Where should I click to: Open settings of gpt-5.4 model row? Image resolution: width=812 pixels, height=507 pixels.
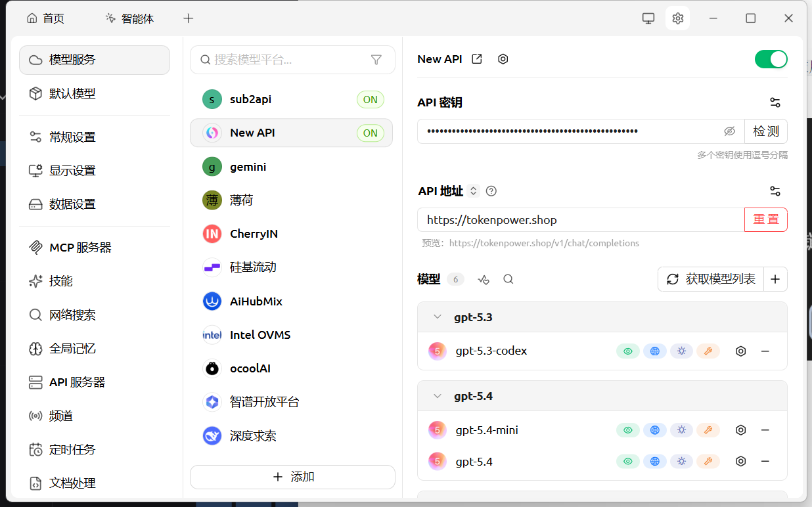click(741, 462)
